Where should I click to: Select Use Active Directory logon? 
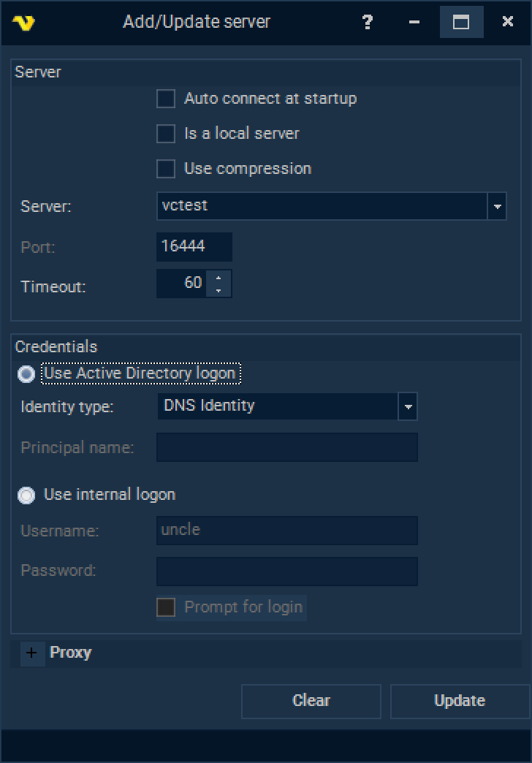[x=26, y=373]
